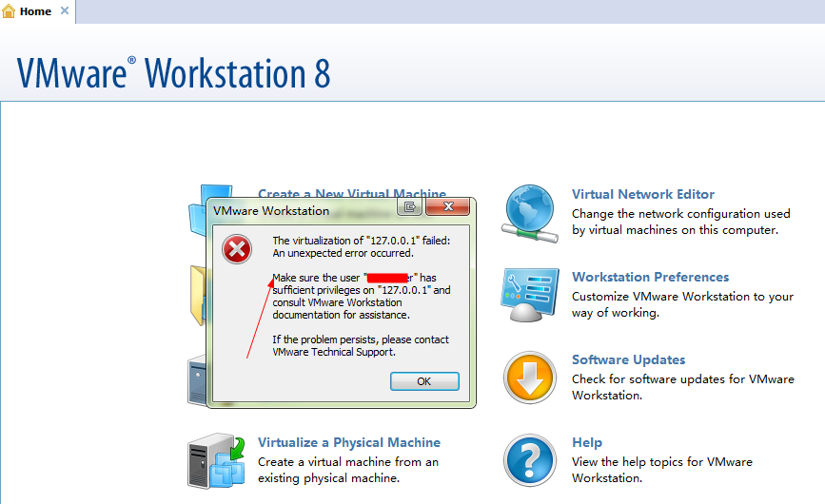Click the VMware Workstation 8 heading
Viewport: 825px width, 504px height.
click(x=173, y=73)
